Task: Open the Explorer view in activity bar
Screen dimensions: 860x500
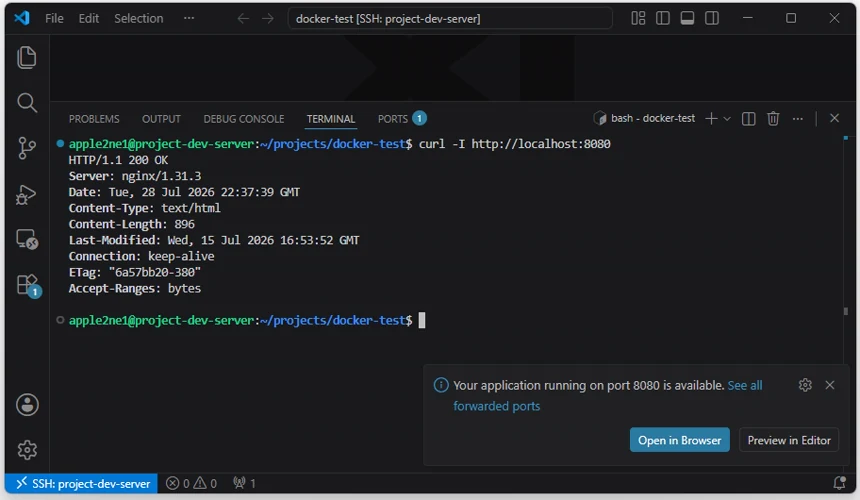Action: tap(26, 58)
